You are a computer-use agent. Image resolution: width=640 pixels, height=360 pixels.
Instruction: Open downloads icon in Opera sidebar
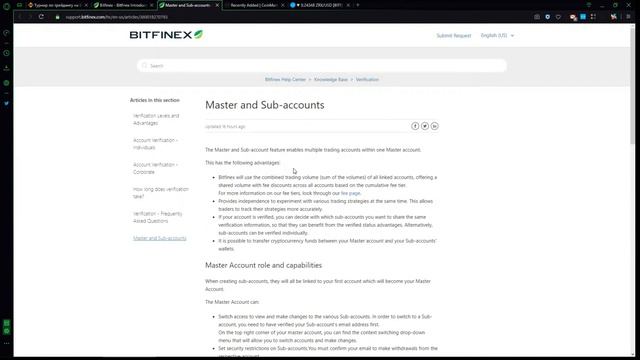6,68
